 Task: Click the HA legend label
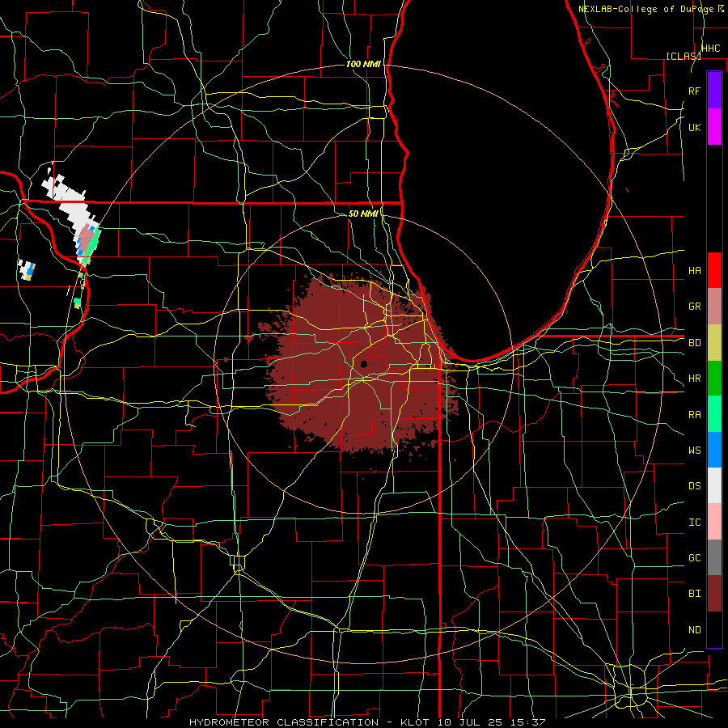[694, 270]
